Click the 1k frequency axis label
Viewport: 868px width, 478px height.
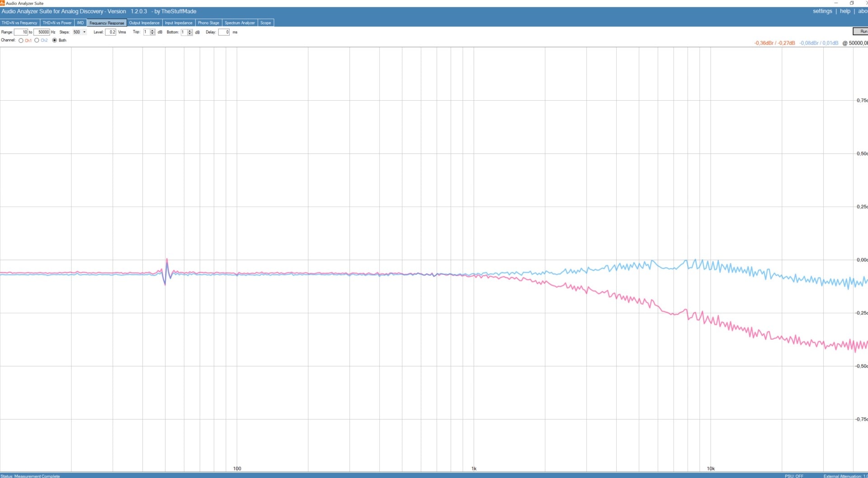click(x=474, y=469)
